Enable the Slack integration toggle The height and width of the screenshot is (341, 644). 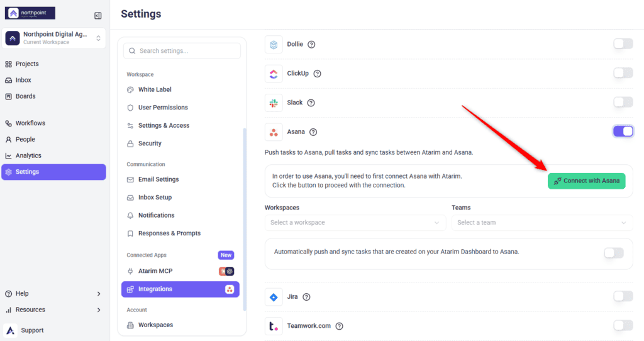tap(623, 102)
